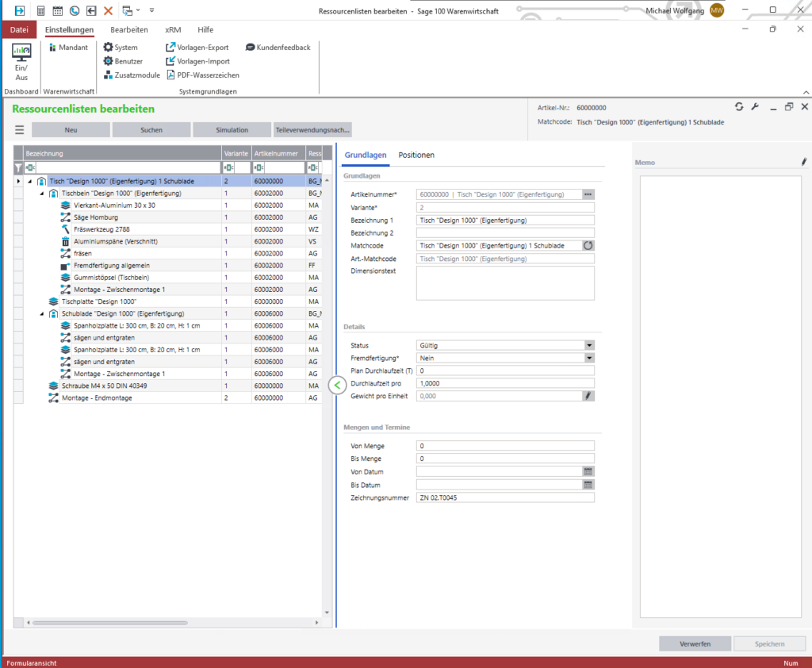Click the phone icon in quick access toolbar
The height and width of the screenshot is (668, 812).
75,10
